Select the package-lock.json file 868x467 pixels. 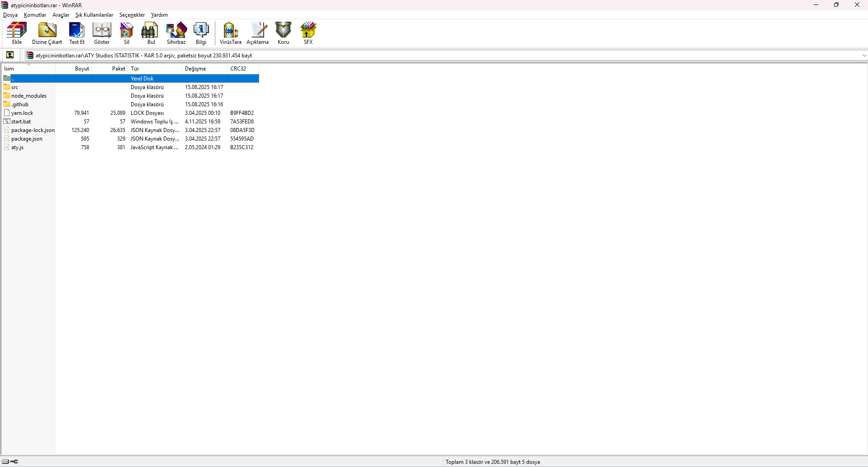[33, 130]
